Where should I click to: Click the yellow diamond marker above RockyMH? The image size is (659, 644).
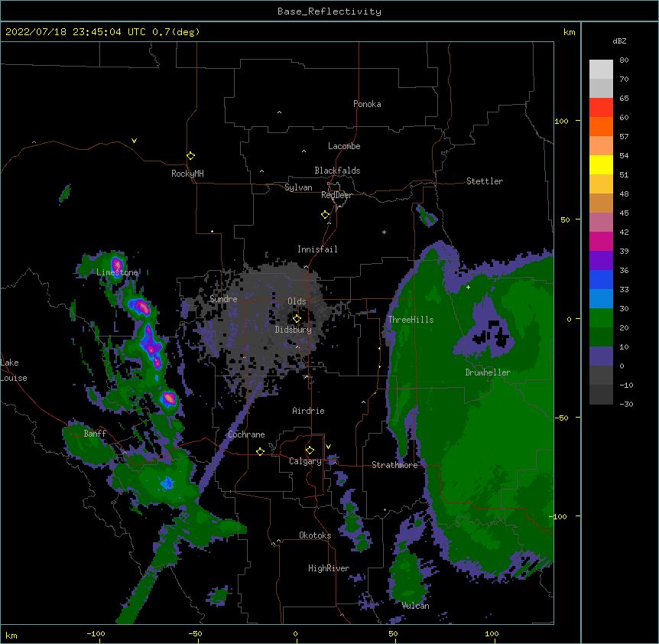[191, 156]
